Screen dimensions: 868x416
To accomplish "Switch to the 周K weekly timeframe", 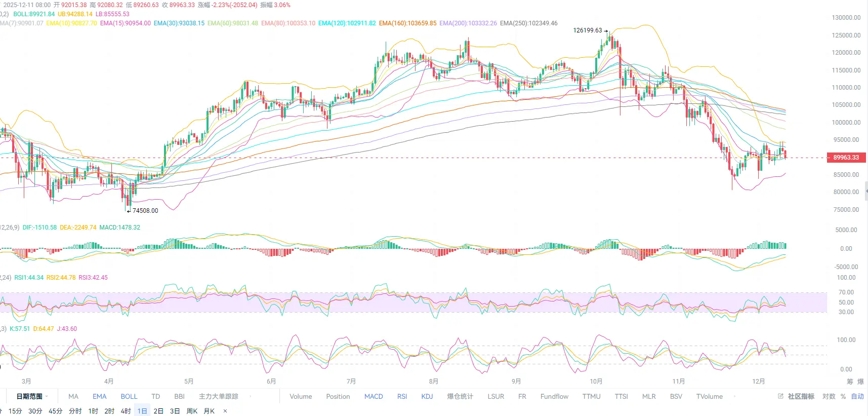I will pyautogui.click(x=192, y=411).
